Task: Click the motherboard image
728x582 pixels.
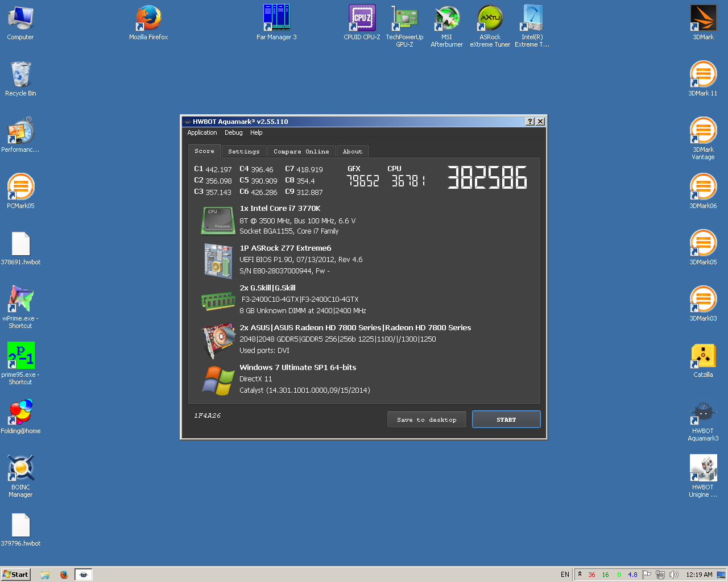Action: coord(219,261)
